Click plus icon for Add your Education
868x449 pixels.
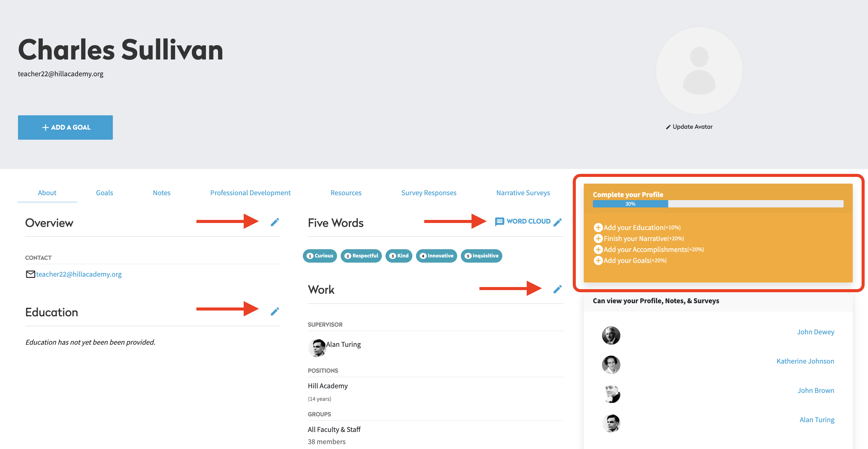coord(598,228)
